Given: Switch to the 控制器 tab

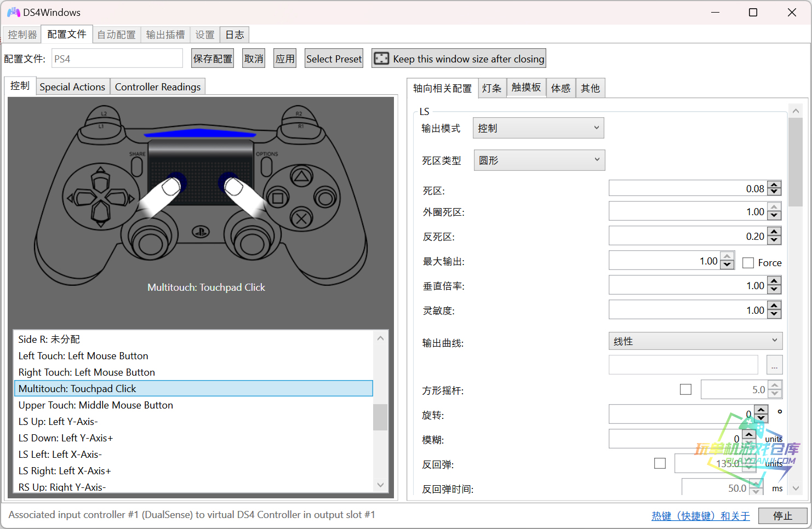Looking at the screenshot, I should click(22, 34).
